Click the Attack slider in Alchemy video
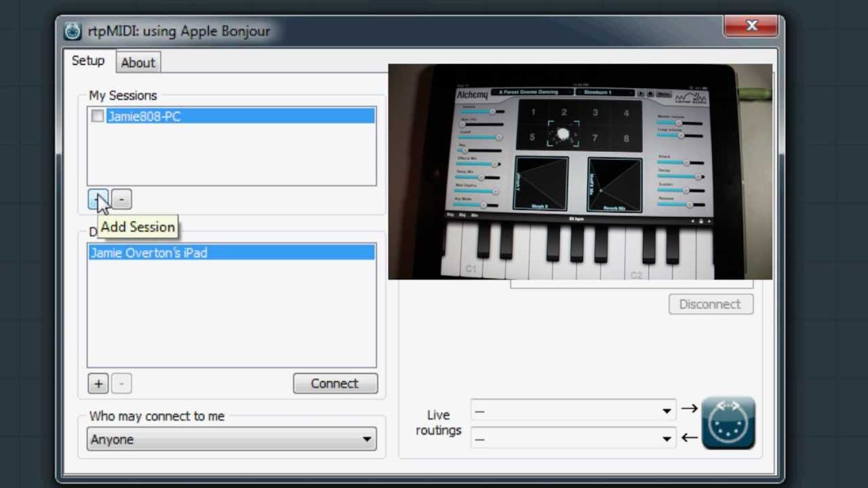868x488 pixels. pos(681,163)
